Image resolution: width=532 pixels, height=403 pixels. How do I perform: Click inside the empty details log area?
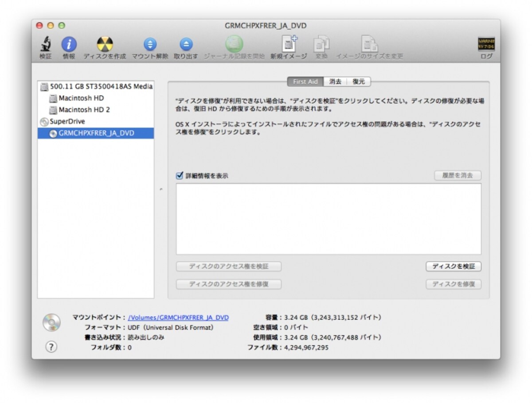(x=329, y=219)
